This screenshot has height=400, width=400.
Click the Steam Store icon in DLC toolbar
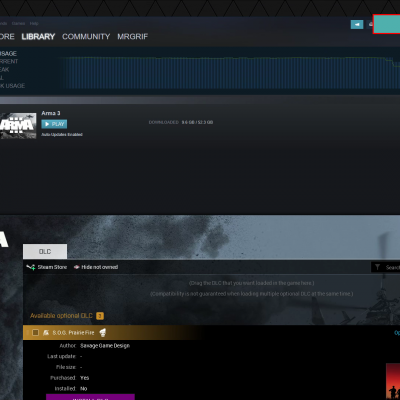pos(31,267)
